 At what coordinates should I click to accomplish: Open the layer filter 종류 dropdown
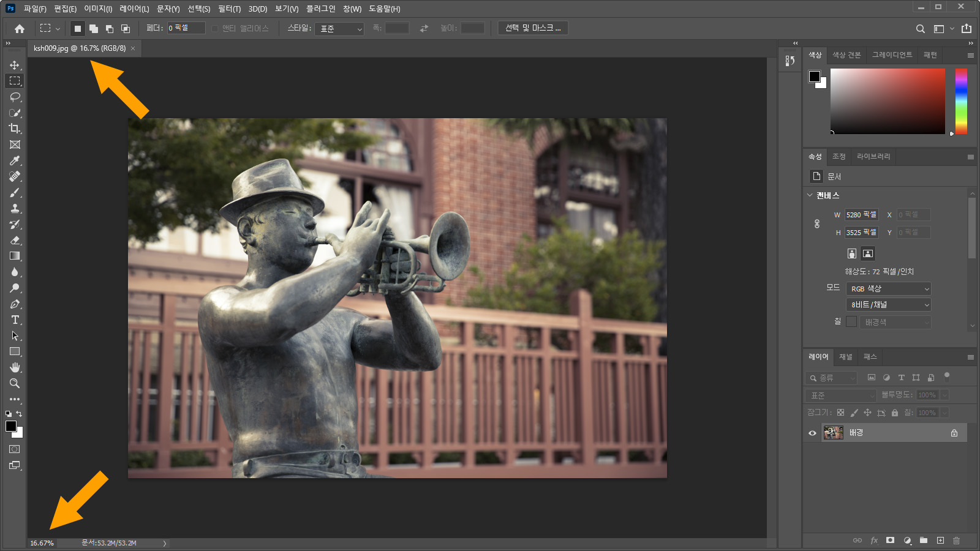click(832, 378)
